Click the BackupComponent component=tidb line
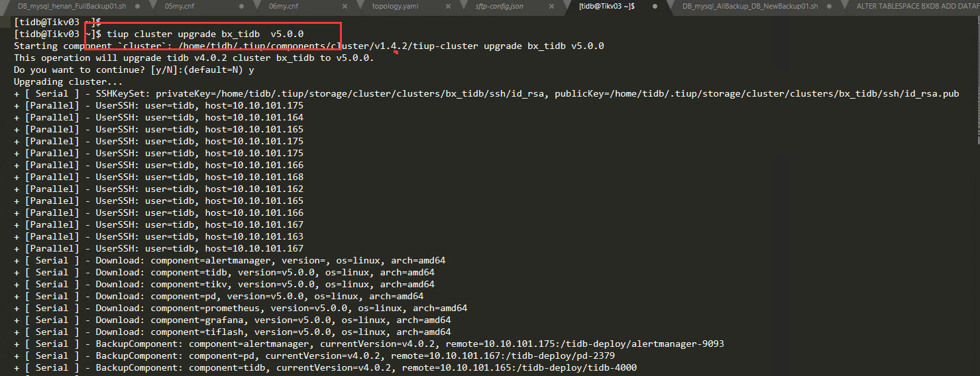Image resolution: width=980 pixels, height=376 pixels. point(325,367)
